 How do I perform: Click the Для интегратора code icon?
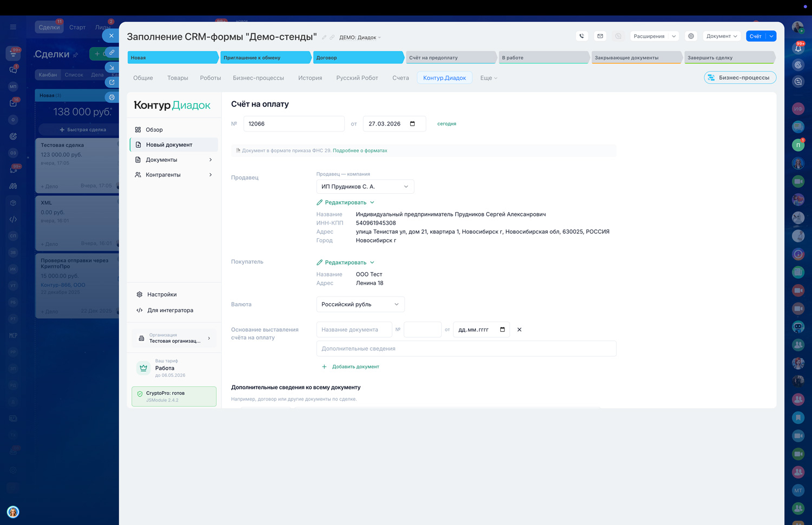pos(140,310)
